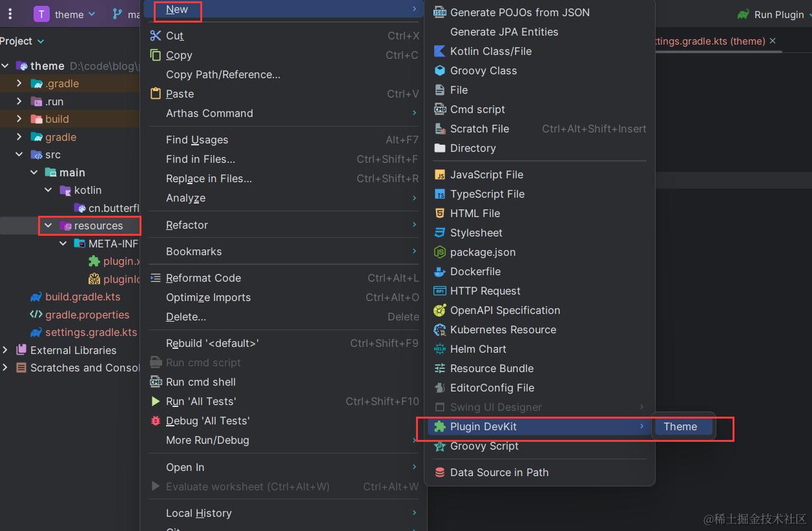The height and width of the screenshot is (531, 812).
Task: Open the Local History submenu
Action: pyautogui.click(x=284, y=513)
